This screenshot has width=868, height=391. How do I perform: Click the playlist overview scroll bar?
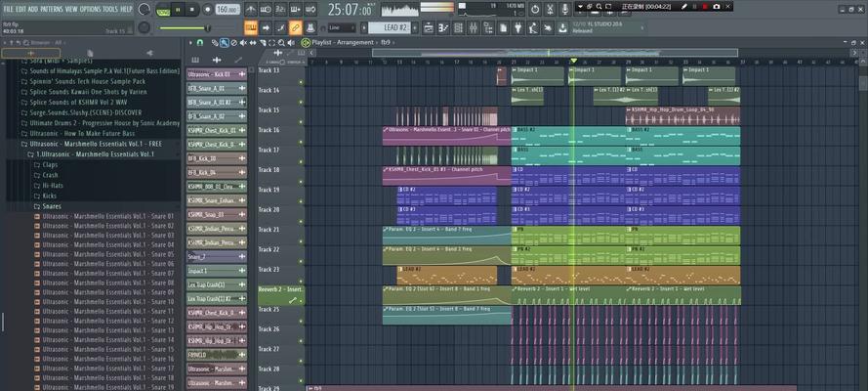coord(555,53)
